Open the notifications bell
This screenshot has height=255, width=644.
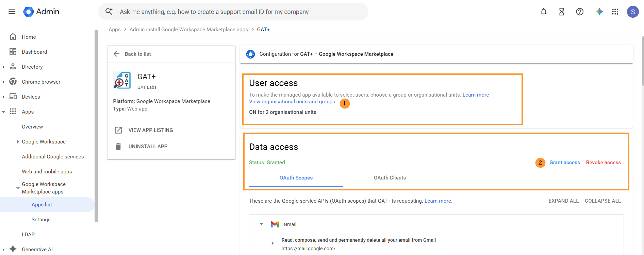544,12
